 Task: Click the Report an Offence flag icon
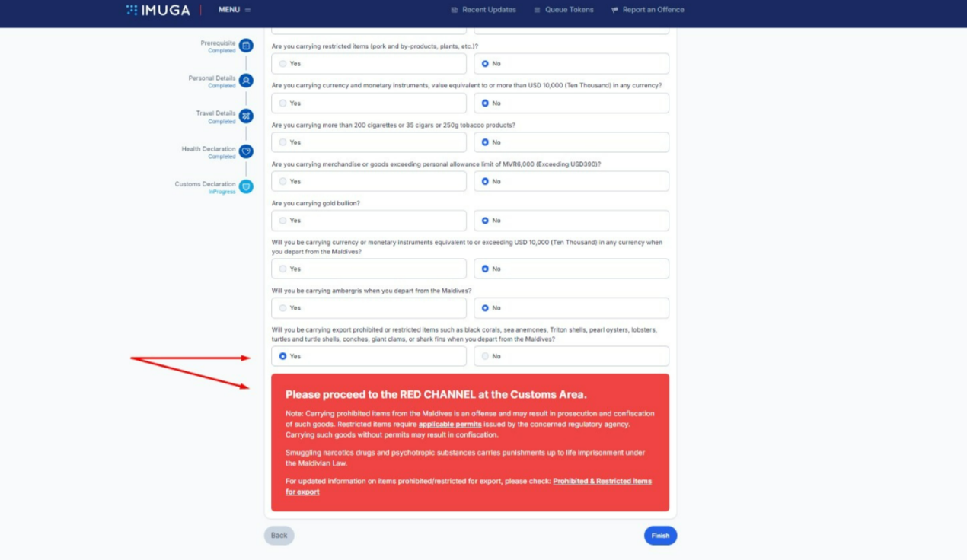pyautogui.click(x=614, y=10)
